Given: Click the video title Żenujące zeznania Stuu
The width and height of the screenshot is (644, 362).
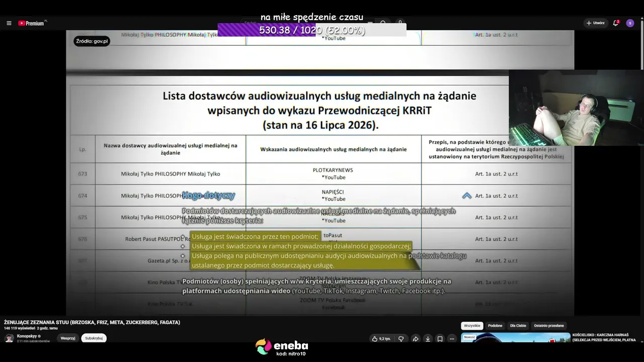Looking at the screenshot, I should (x=92, y=322).
